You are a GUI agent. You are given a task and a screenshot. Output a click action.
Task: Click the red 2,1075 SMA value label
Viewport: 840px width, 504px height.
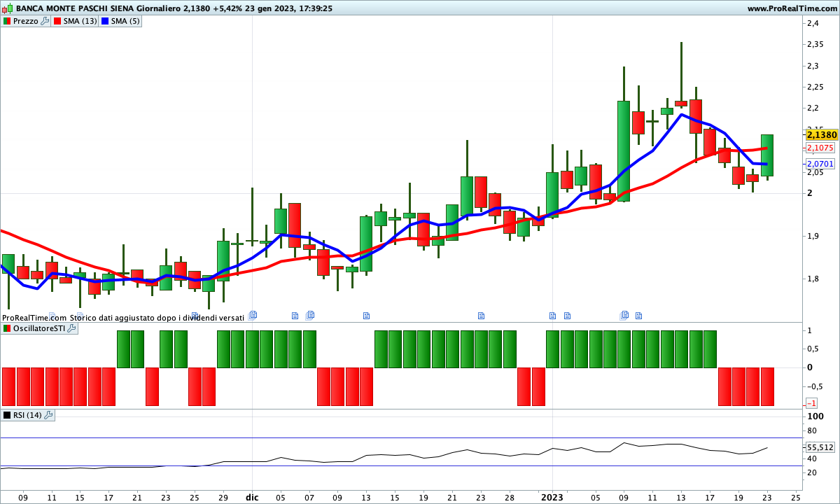pyautogui.click(x=820, y=148)
